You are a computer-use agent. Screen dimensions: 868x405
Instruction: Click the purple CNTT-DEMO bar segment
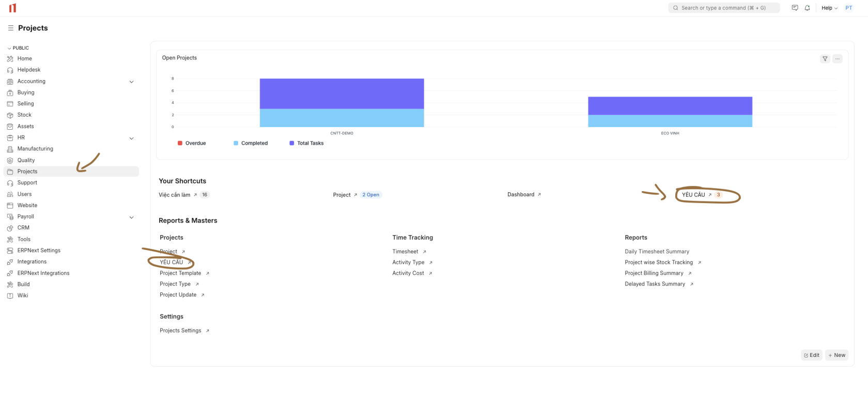(342, 94)
